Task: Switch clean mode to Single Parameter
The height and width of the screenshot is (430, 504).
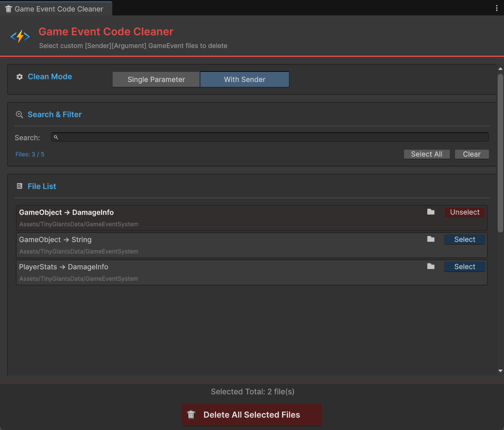Action: coord(156,79)
